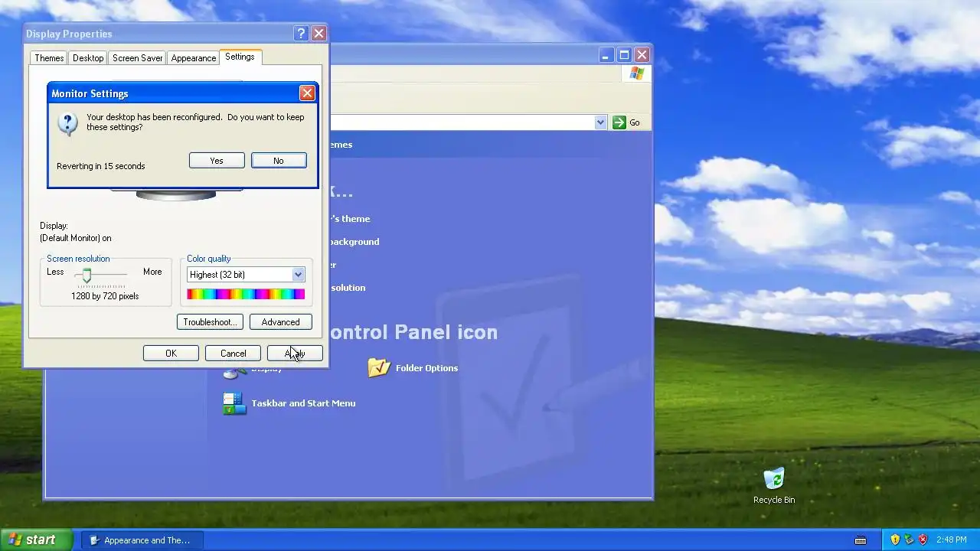Open the Appearance tab
This screenshot has width=980, height=551.
click(x=193, y=58)
